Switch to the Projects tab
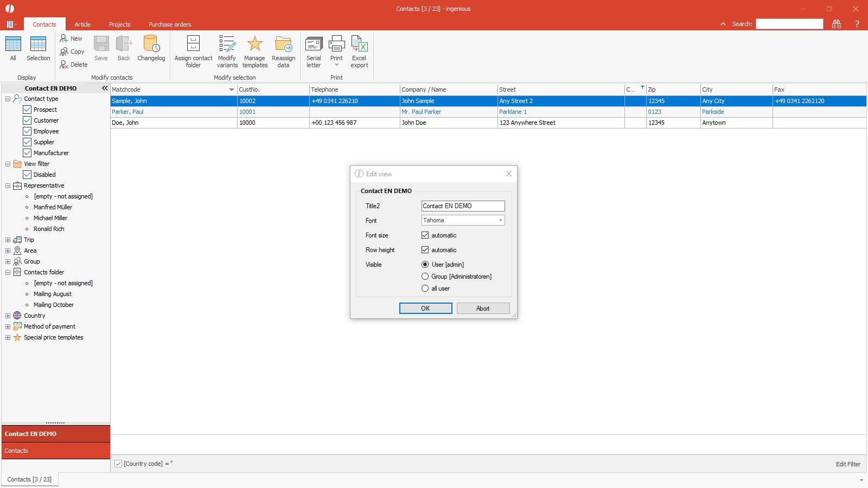Image resolution: width=868 pixels, height=488 pixels. pos(119,24)
